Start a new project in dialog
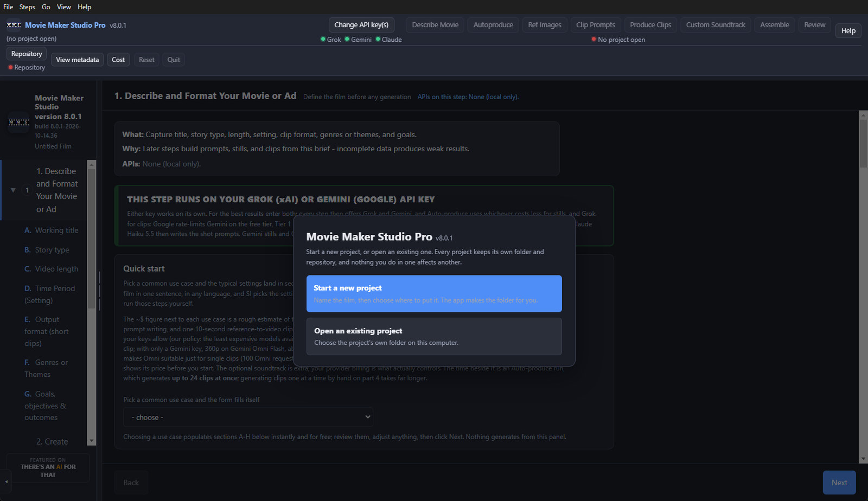 point(434,293)
